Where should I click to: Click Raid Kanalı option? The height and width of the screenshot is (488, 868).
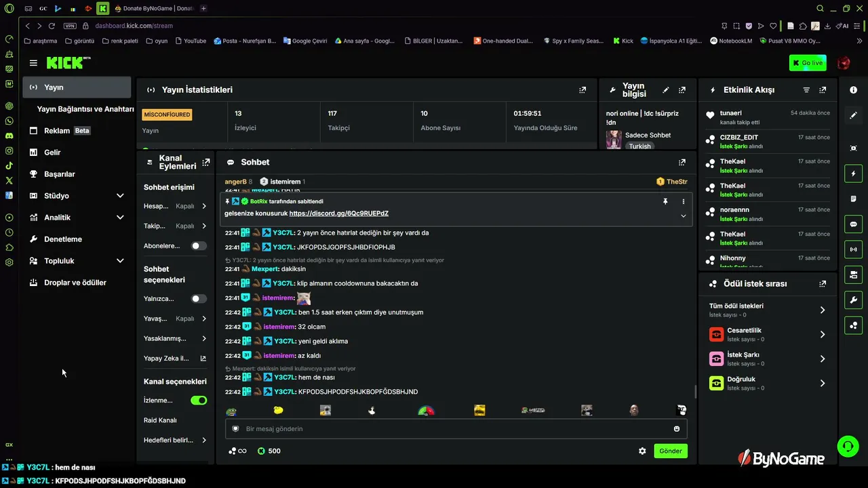[160, 420]
